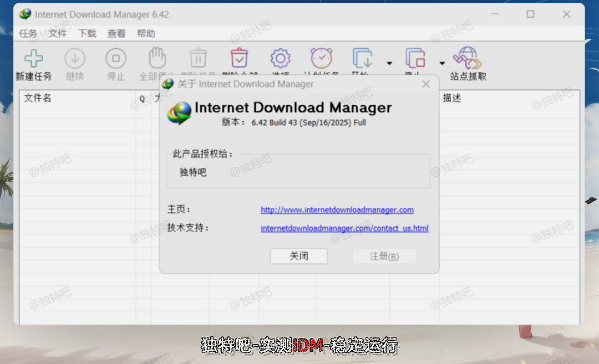
Task: Click the 继续 resume download icon
Action: (75, 58)
